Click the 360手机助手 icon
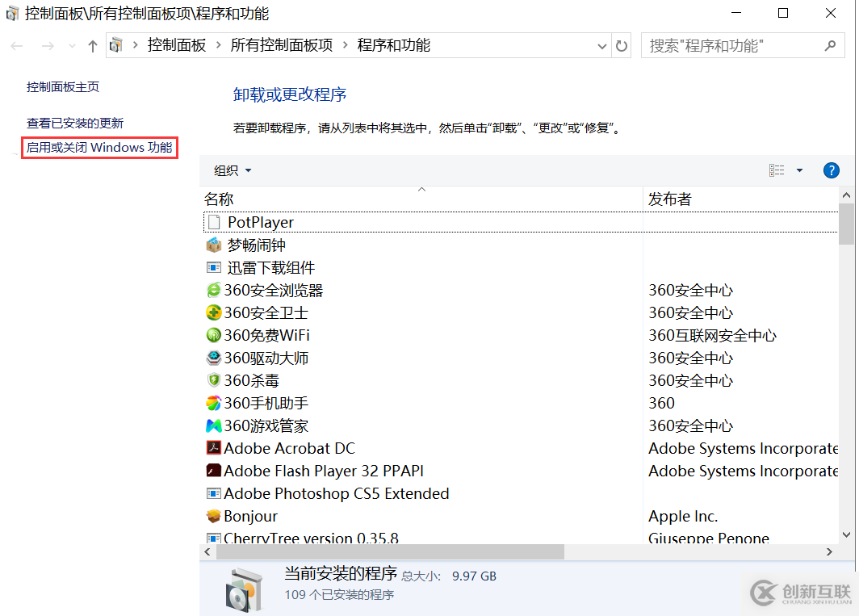Screen dimensions: 859x616 point(214,403)
